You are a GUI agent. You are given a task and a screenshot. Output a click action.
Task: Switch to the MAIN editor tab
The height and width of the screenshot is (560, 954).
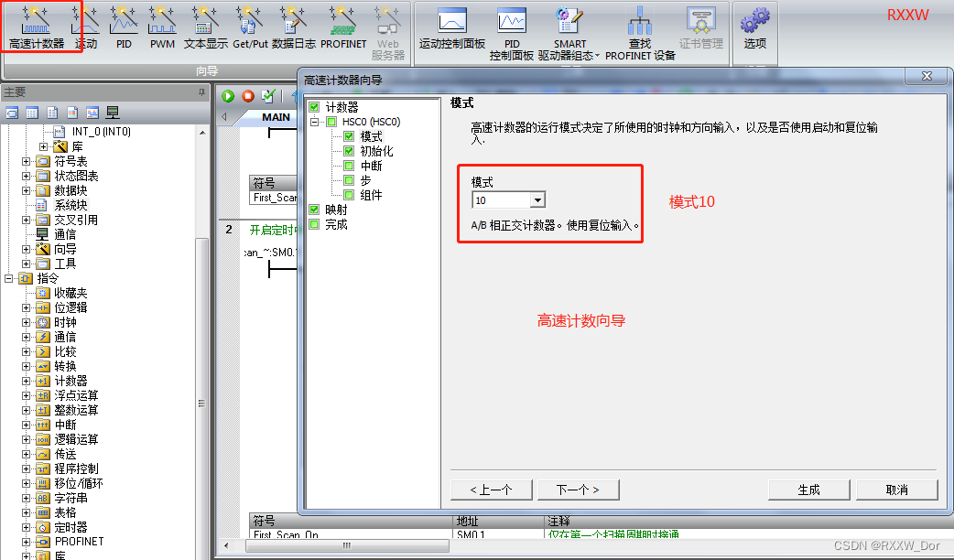click(276, 117)
